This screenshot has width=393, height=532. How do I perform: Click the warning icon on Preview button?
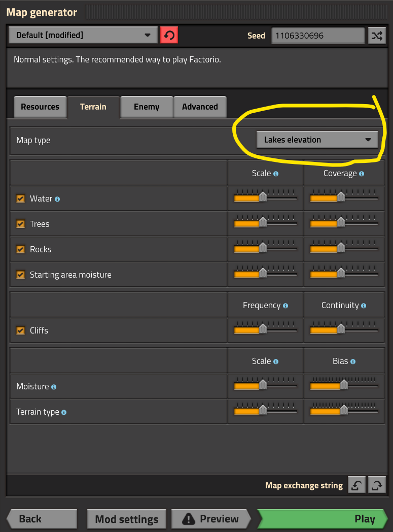tap(188, 519)
